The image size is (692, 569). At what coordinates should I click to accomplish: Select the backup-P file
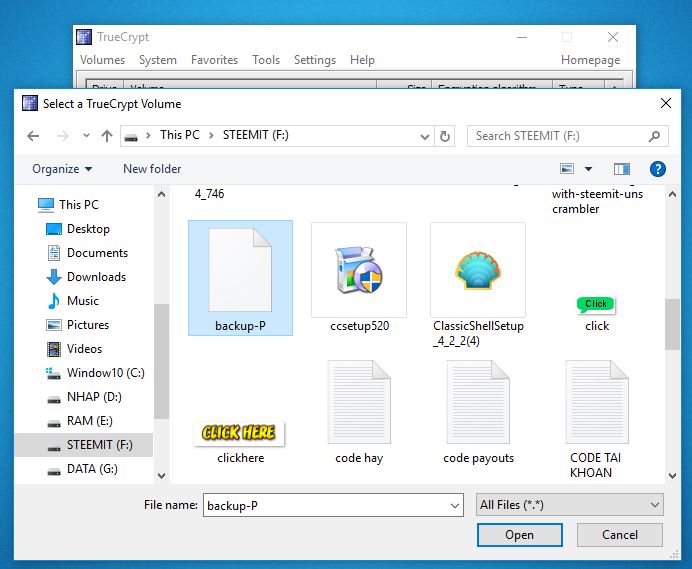[240, 278]
